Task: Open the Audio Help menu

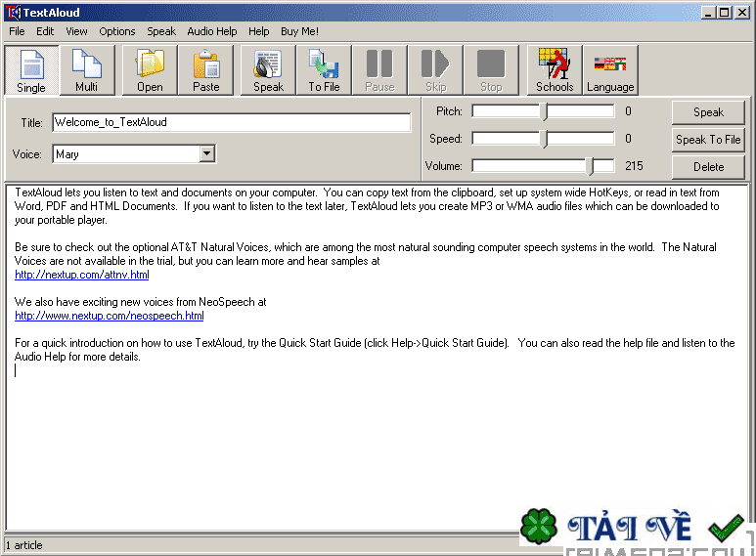Action: [212, 31]
